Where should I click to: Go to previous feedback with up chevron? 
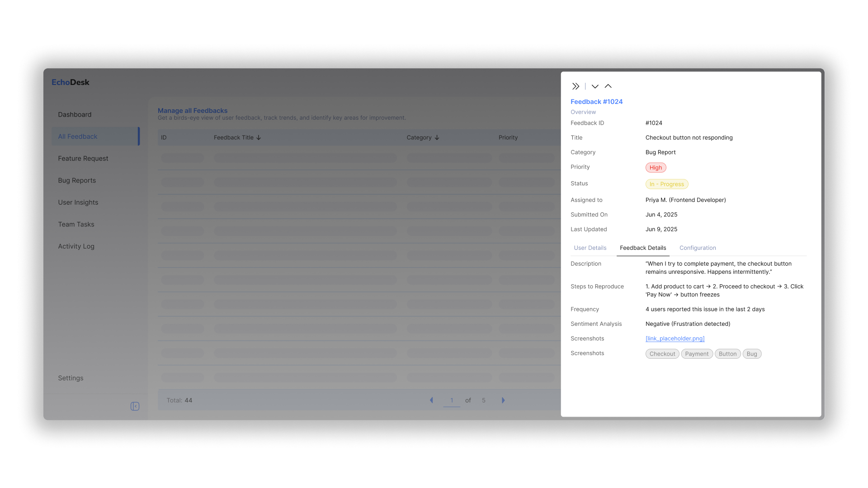pyautogui.click(x=608, y=86)
